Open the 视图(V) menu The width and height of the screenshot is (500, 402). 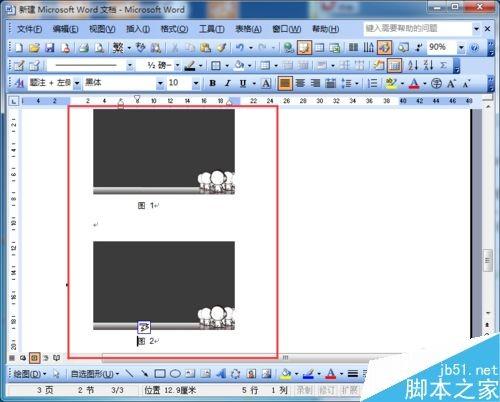[x=102, y=29]
